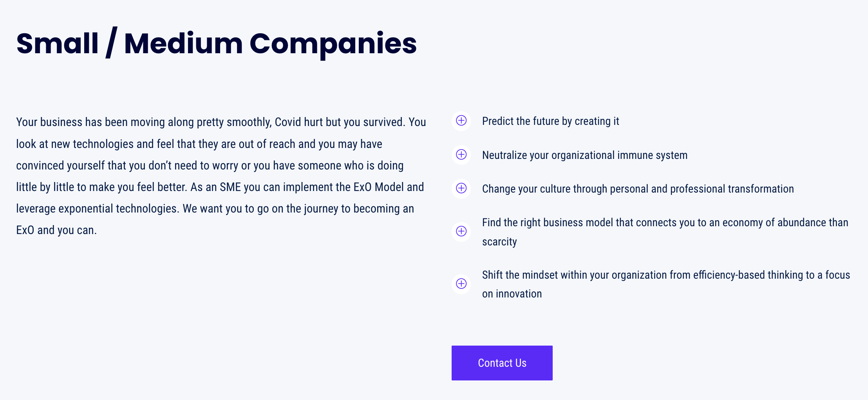The height and width of the screenshot is (400, 868).
Task: Click the Shift the mindset list text
Action: 666,284
